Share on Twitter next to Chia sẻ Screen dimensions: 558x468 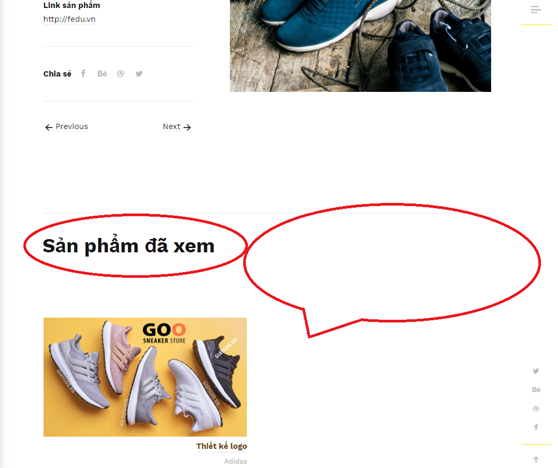pyautogui.click(x=139, y=74)
